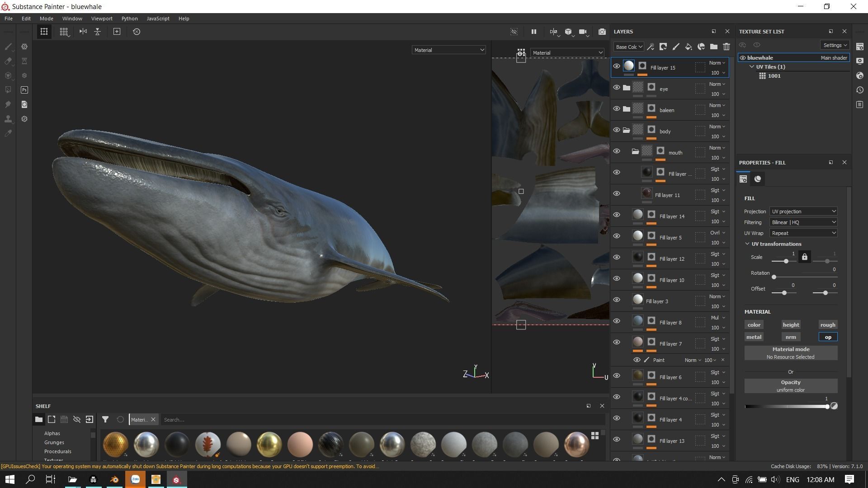Hide the baleen folder layer
Viewport: 868px width, 488px height.
[x=617, y=109]
